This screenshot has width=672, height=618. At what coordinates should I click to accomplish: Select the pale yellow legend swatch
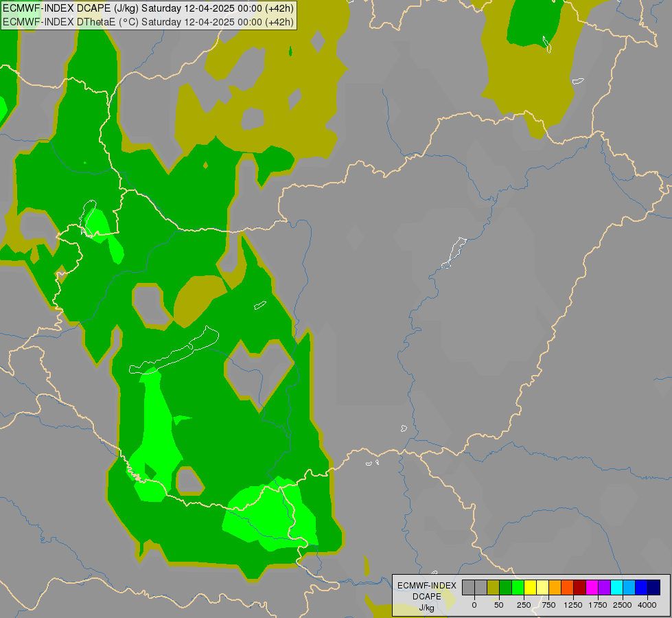tap(542, 588)
